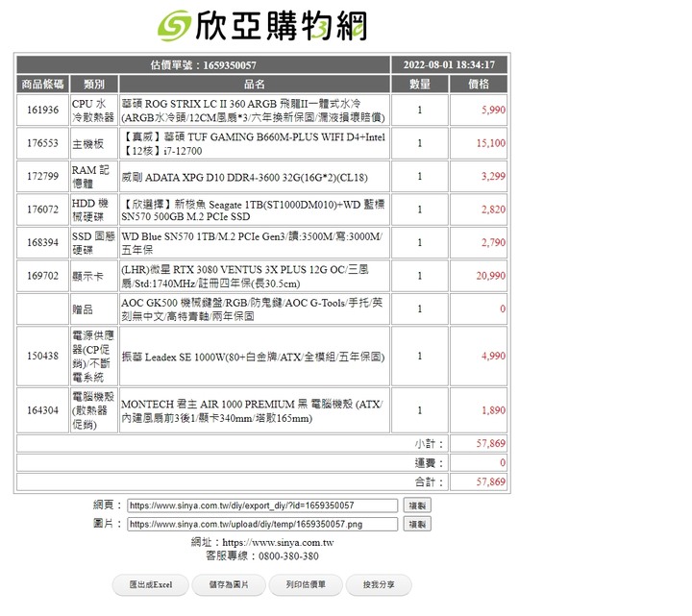Focus the 圖片 png URL input field

pyautogui.click(x=262, y=524)
